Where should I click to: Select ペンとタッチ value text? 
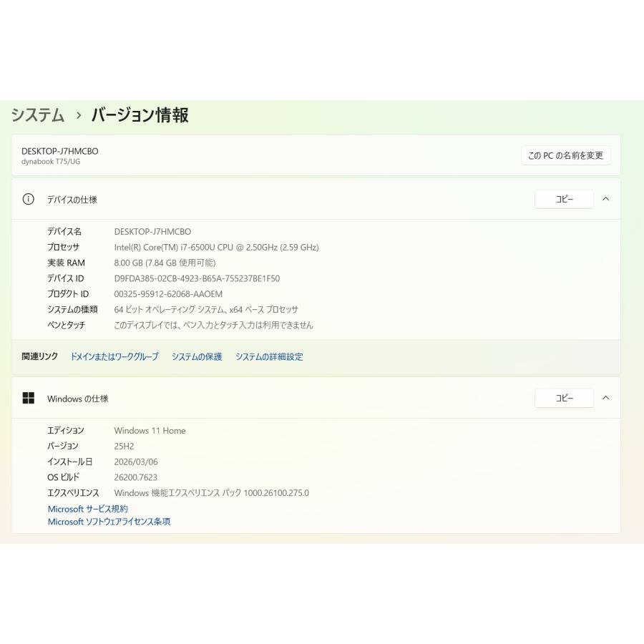213,326
